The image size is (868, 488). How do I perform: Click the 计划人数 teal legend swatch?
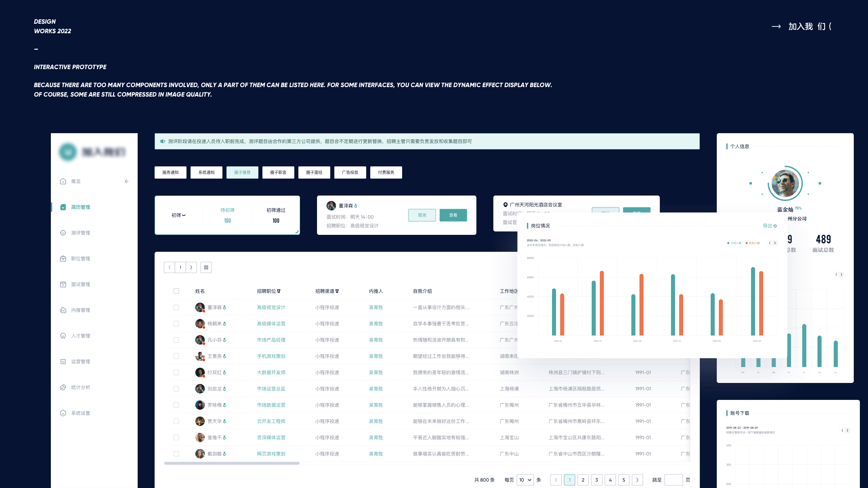point(728,243)
